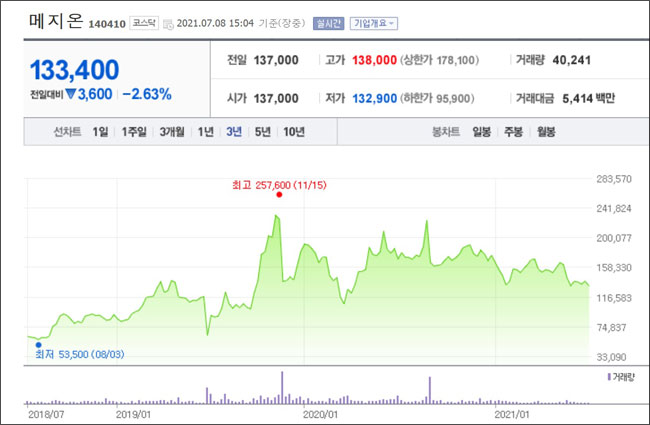This screenshot has height=425, width=650.
Task: Show the 1년 line chart
Action: click(206, 131)
